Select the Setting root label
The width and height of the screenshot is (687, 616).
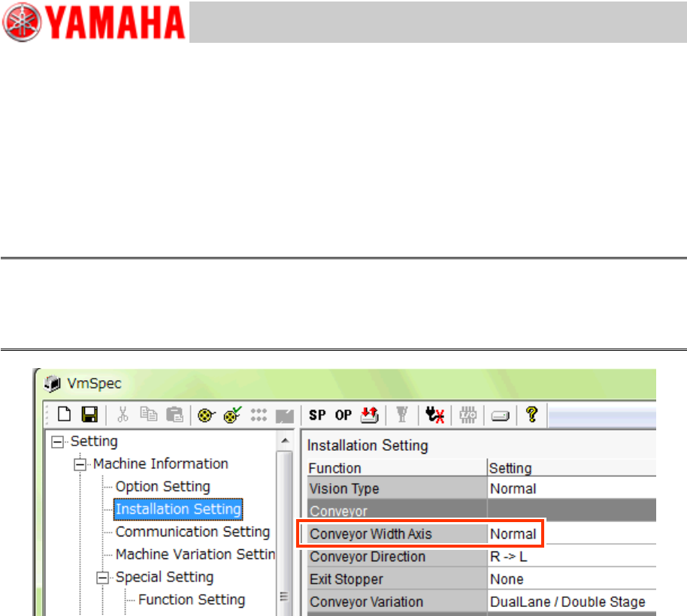click(94, 441)
